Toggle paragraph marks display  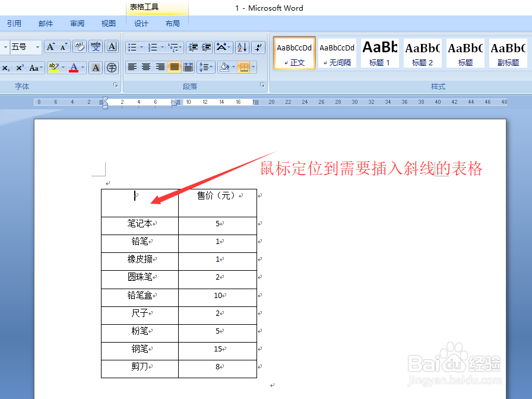click(259, 47)
